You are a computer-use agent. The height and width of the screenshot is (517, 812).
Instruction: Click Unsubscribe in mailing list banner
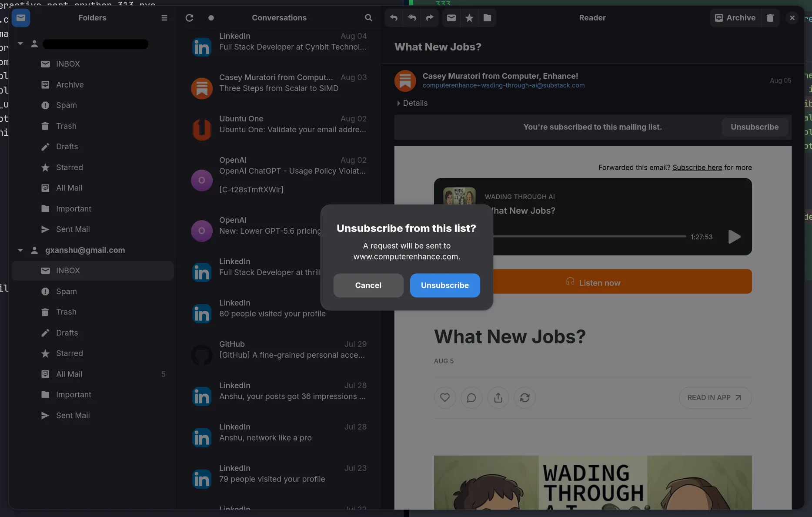pos(755,127)
